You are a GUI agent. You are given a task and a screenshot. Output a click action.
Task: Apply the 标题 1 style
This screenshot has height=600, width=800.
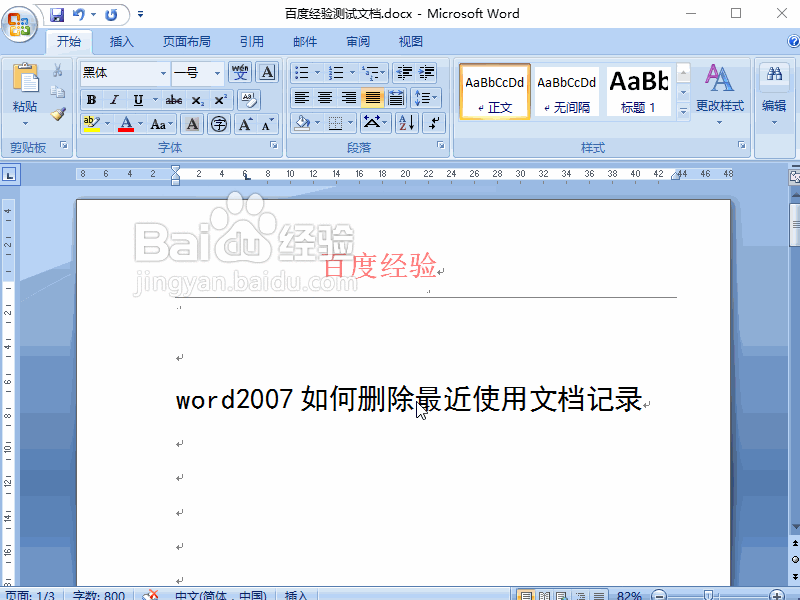[638, 92]
